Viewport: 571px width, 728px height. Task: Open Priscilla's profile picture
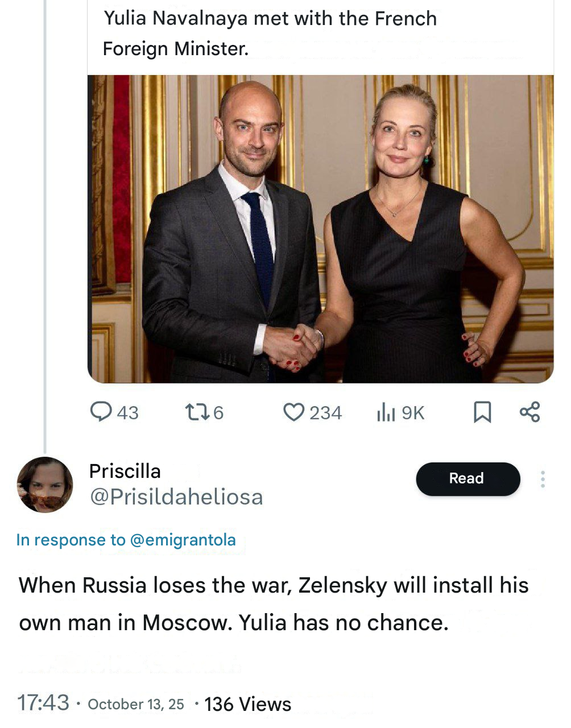pyautogui.click(x=45, y=484)
